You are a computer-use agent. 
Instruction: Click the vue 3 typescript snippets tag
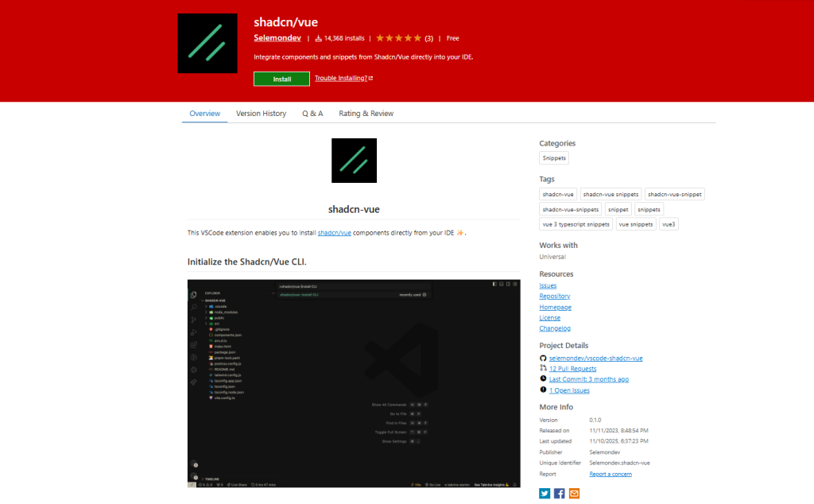click(x=576, y=224)
